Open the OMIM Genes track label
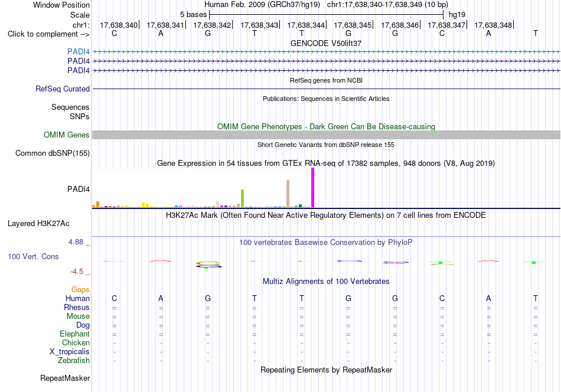The height and width of the screenshot is (392, 561). (67, 135)
